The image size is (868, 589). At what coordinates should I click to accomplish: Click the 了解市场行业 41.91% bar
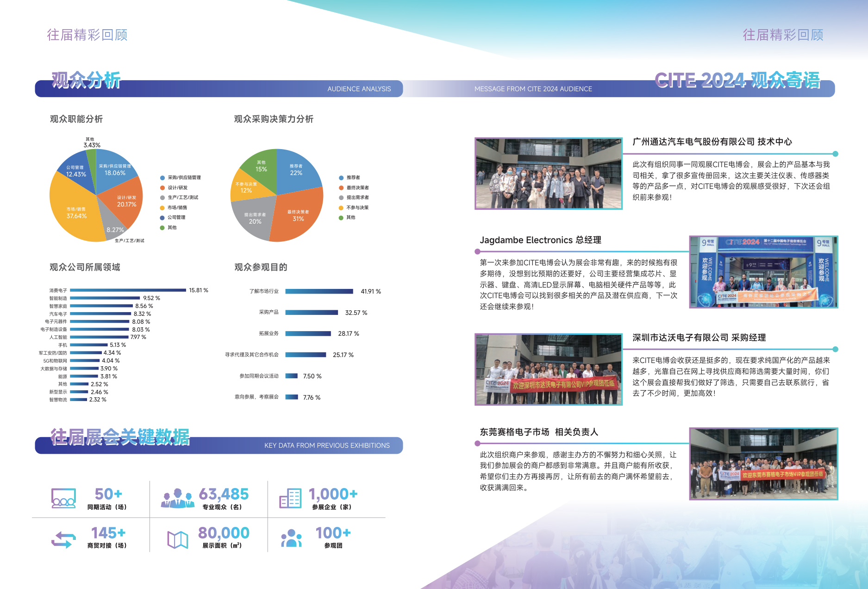(319, 291)
